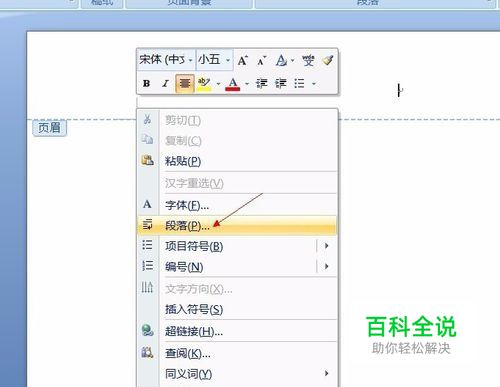
Task: Click the paste clipboard icon
Action: click(x=147, y=160)
